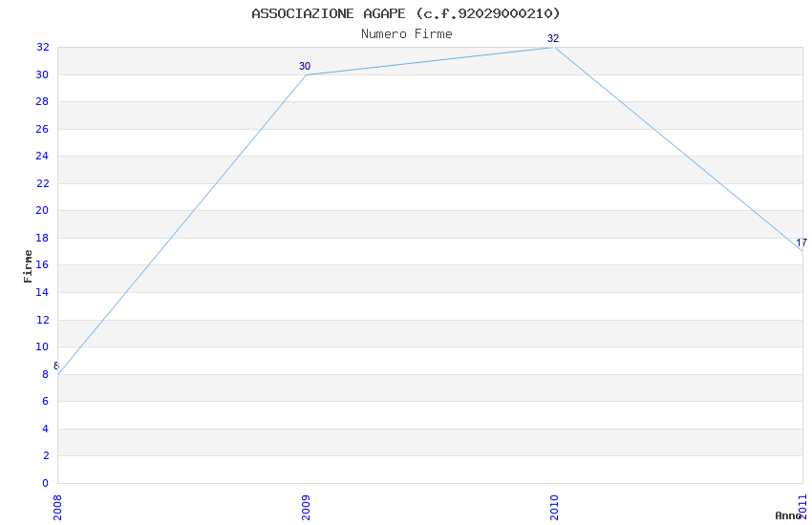The image size is (812, 525).
Task: Click y-axis tick value 20
Action: point(42,210)
